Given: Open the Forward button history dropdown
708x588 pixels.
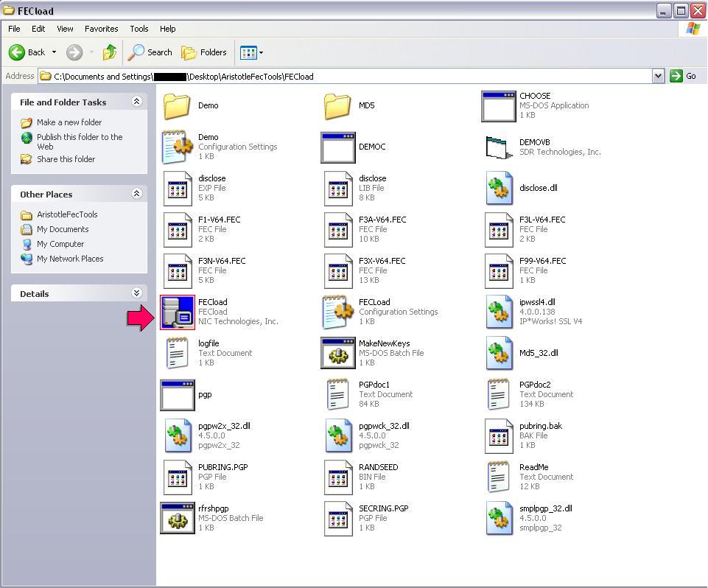Looking at the screenshot, I should (x=91, y=52).
